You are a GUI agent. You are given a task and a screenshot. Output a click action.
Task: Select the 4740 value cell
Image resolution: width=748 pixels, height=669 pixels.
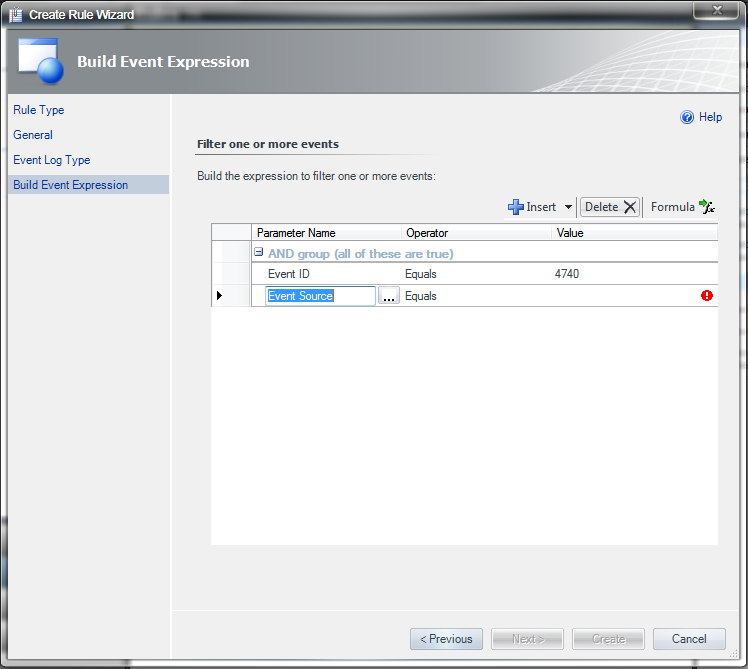coord(567,274)
